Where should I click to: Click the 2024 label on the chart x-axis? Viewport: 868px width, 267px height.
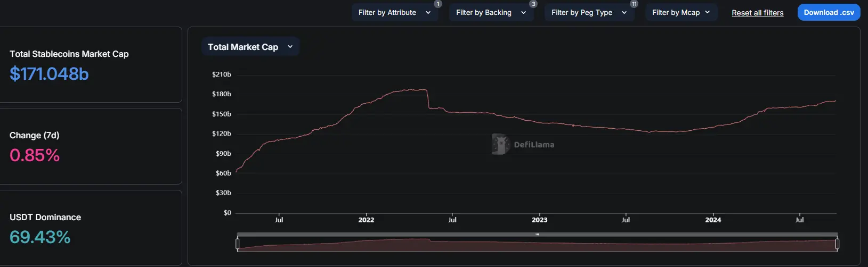(713, 220)
